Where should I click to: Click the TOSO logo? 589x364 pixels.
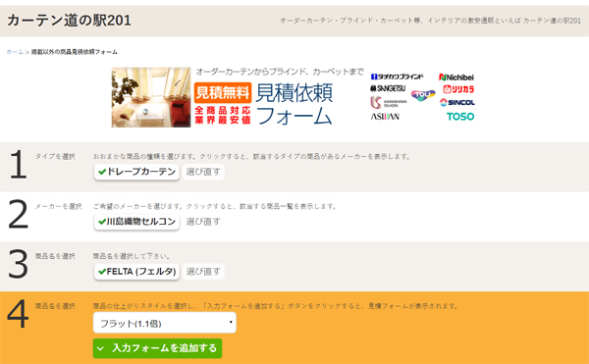pyautogui.click(x=460, y=117)
